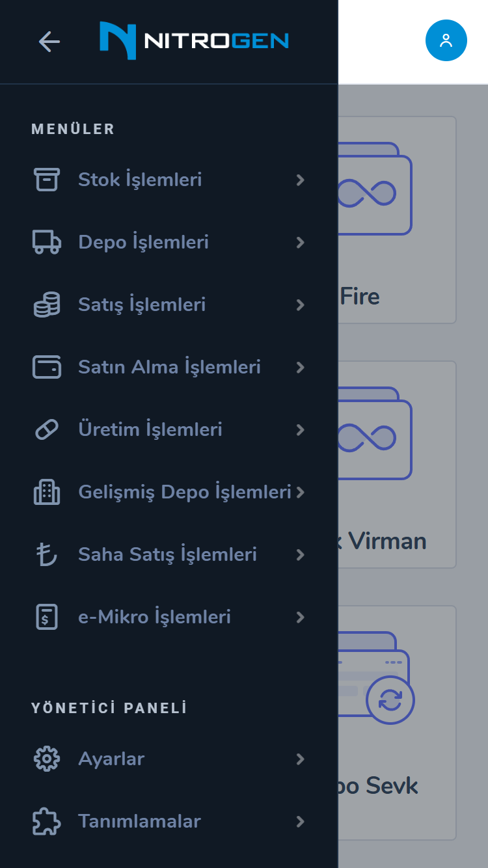
Task: Click the back arrow at top left
Action: point(49,41)
